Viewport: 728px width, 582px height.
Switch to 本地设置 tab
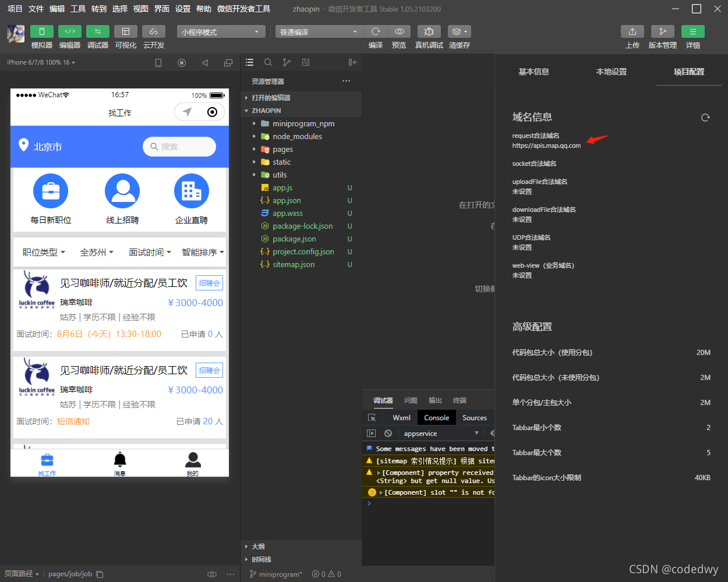pyautogui.click(x=612, y=72)
